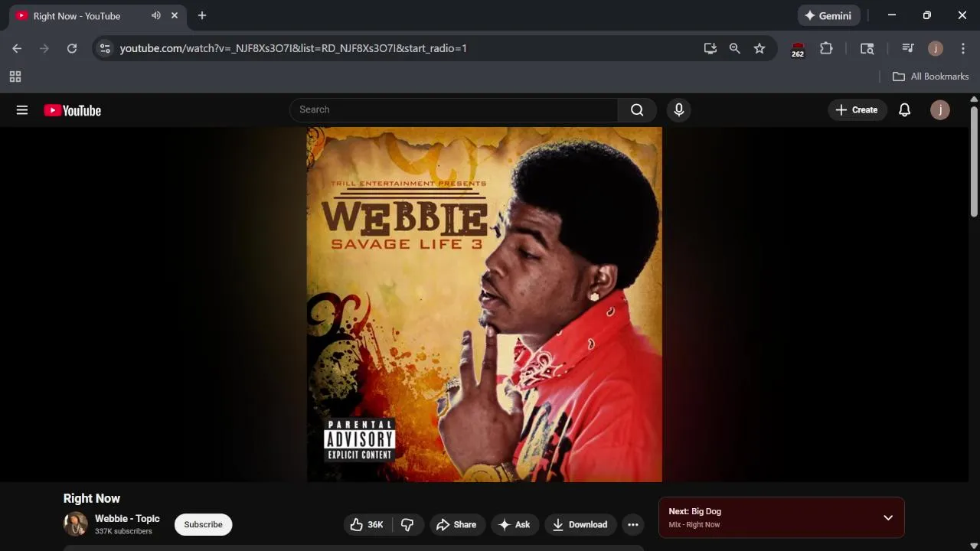Open the All Bookmarks folder
Image resolution: width=980 pixels, height=551 pixels.
pos(931,77)
